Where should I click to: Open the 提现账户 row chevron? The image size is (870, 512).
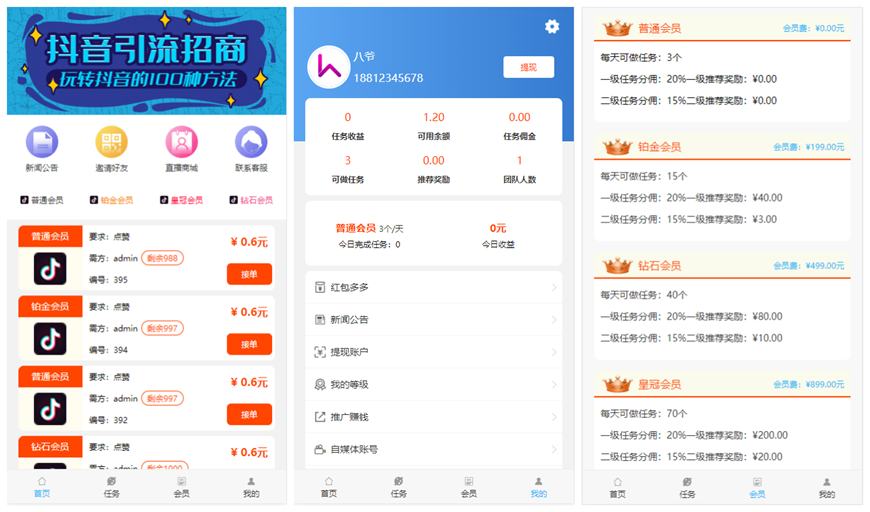pyautogui.click(x=554, y=352)
